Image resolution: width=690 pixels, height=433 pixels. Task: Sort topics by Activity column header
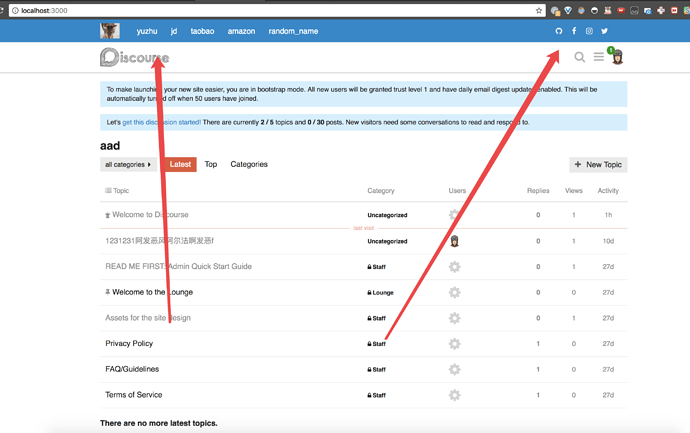(608, 191)
